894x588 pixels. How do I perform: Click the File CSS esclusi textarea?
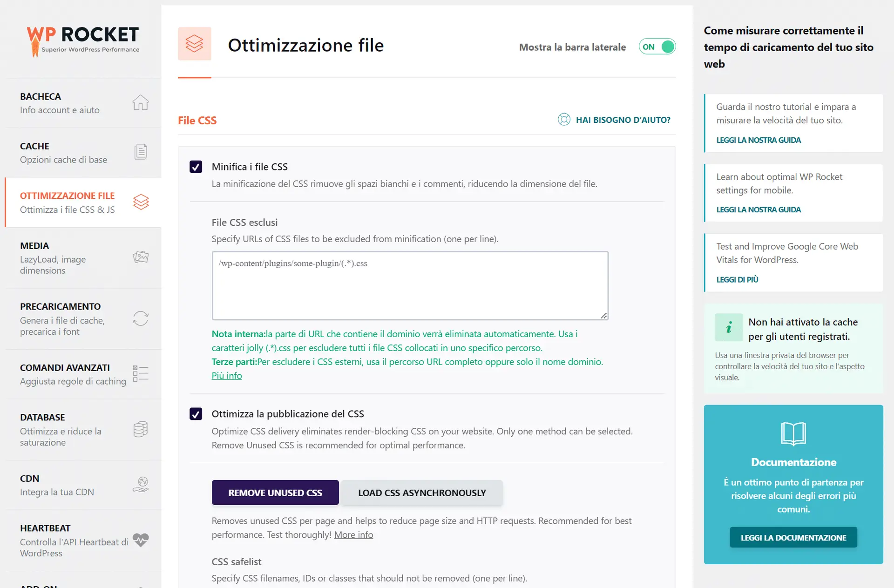pyautogui.click(x=410, y=285)
